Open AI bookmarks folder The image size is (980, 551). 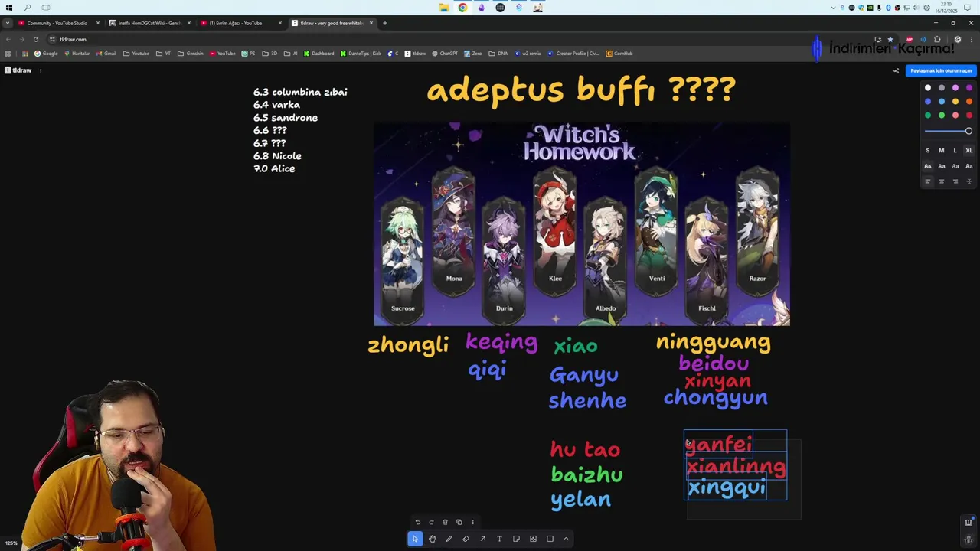pyautogui.click(x=291, y=54)
